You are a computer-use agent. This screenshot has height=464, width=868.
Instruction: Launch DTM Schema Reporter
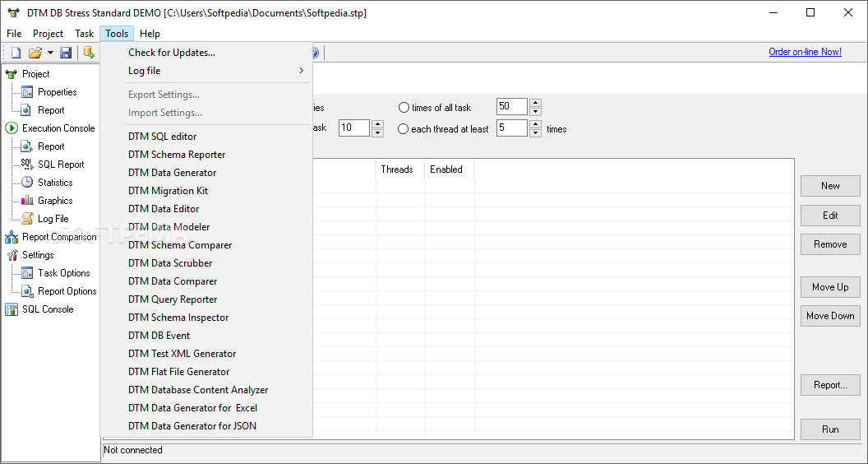206,155
